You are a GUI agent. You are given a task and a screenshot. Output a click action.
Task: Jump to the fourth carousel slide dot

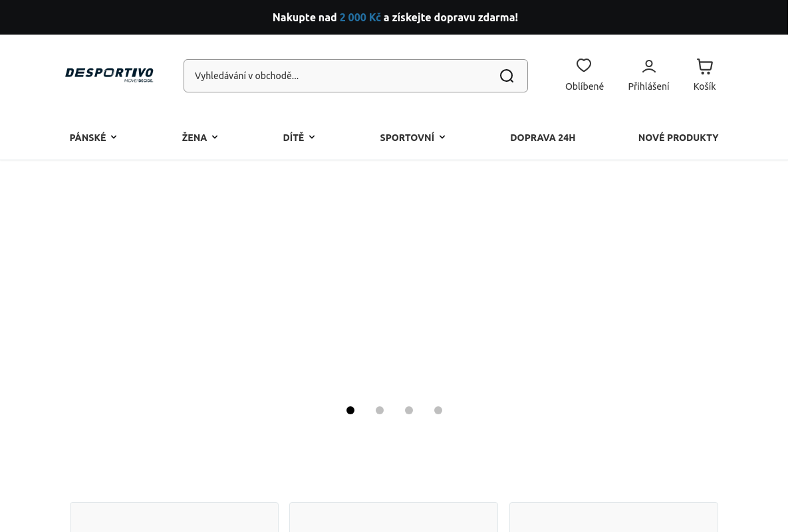tap(438, 410)
